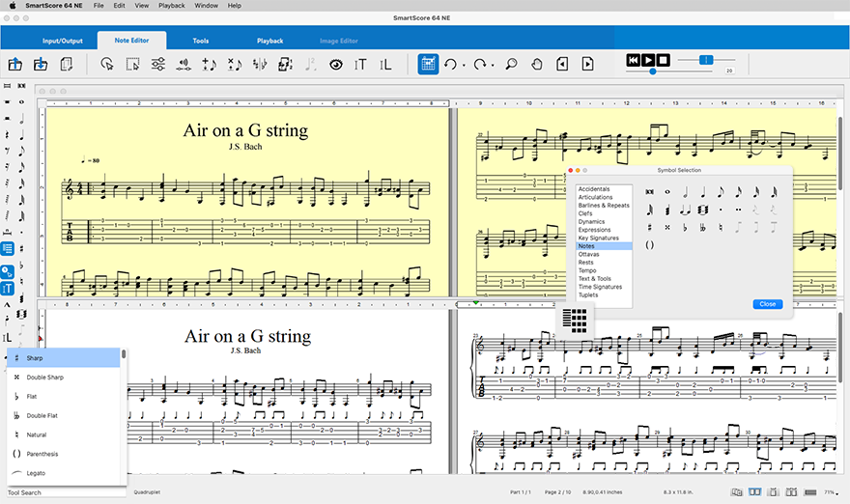Click the rewind to start playback button

tap(633, 60)
